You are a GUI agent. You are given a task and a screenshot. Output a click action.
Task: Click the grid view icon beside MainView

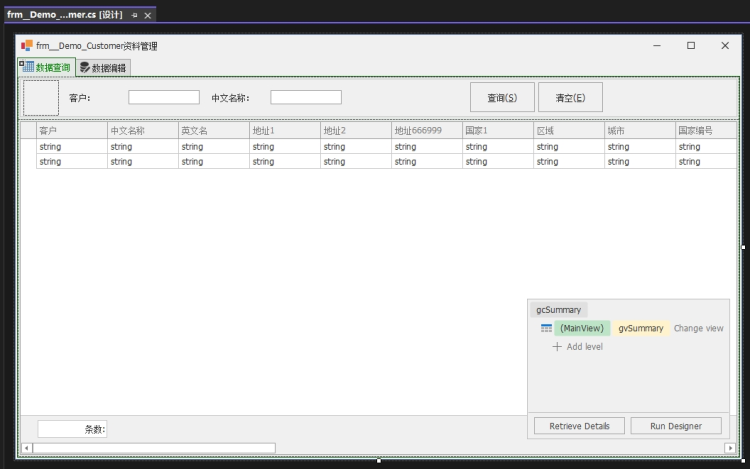(x=546, y=328)
